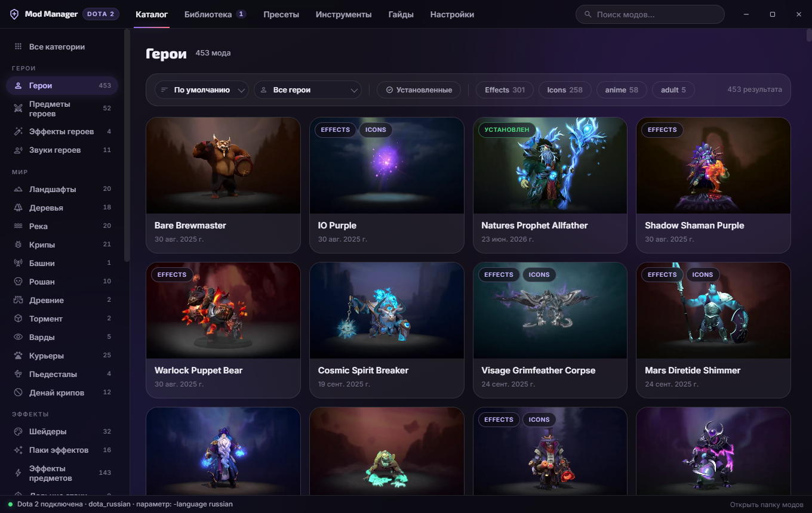Click the Древние castle icon
812x513 pixels.
[x=18, y=301]
